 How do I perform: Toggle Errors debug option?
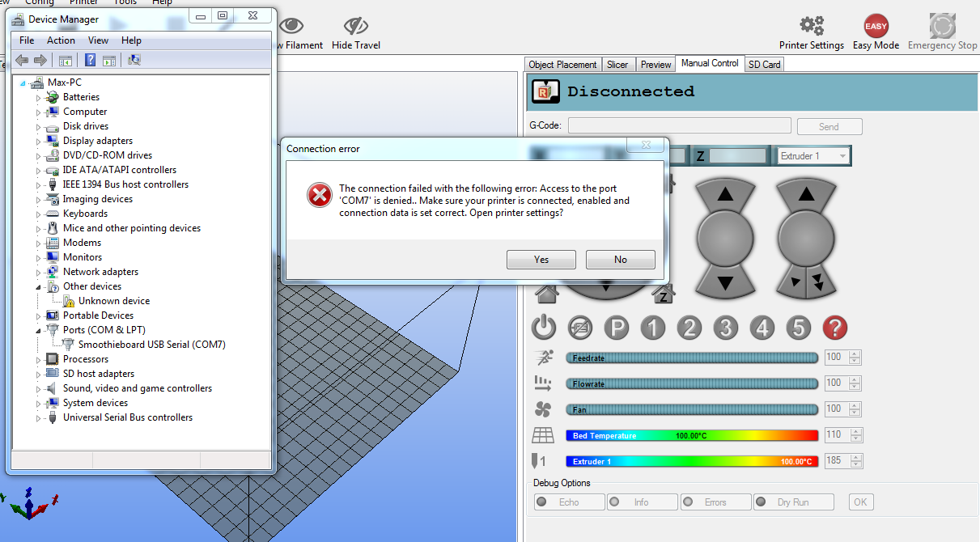715,502
